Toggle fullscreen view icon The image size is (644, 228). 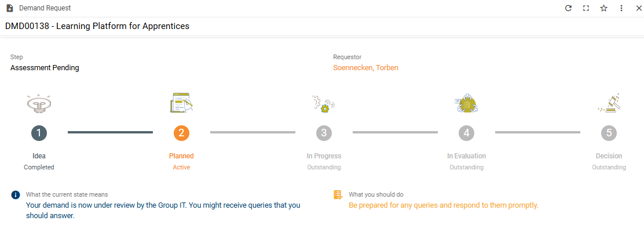[586, 8]
